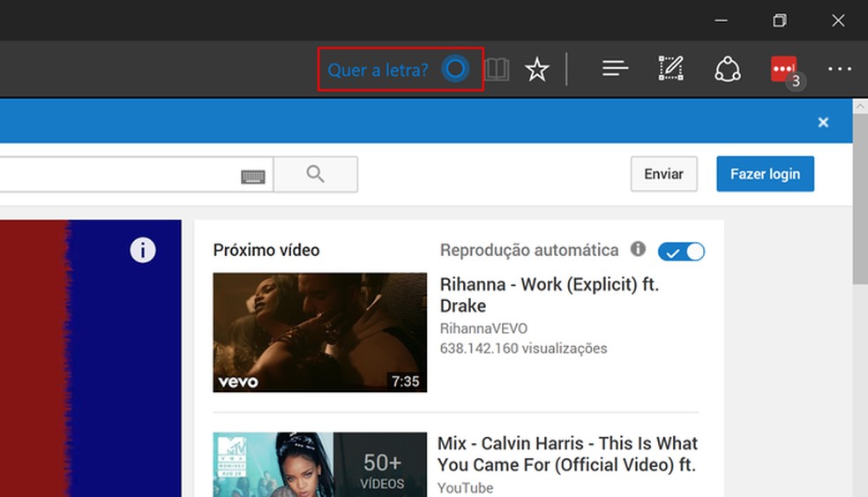The image size is (868, 497).
Task: Open the Share circular icon
Action: 728,69
